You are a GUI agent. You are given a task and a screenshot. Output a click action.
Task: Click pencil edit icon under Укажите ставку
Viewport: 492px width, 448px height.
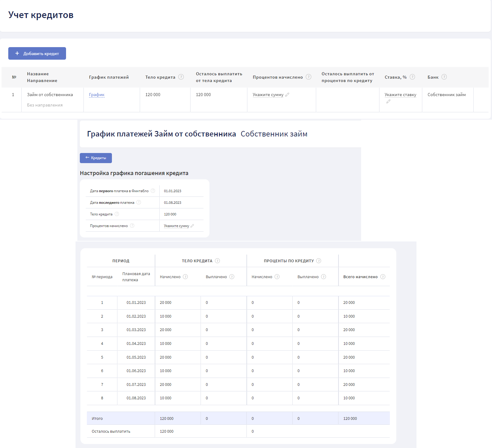(x=388, y=101)
